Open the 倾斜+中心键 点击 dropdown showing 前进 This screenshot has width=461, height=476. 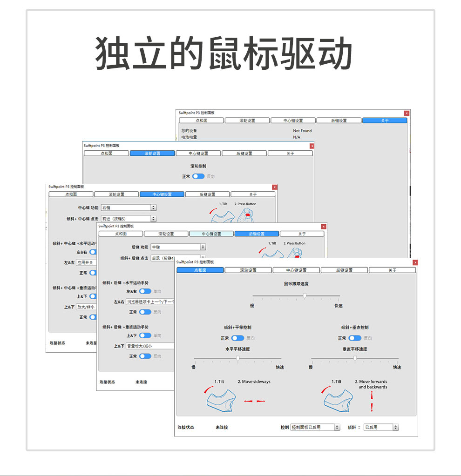[x=129, y=219]
